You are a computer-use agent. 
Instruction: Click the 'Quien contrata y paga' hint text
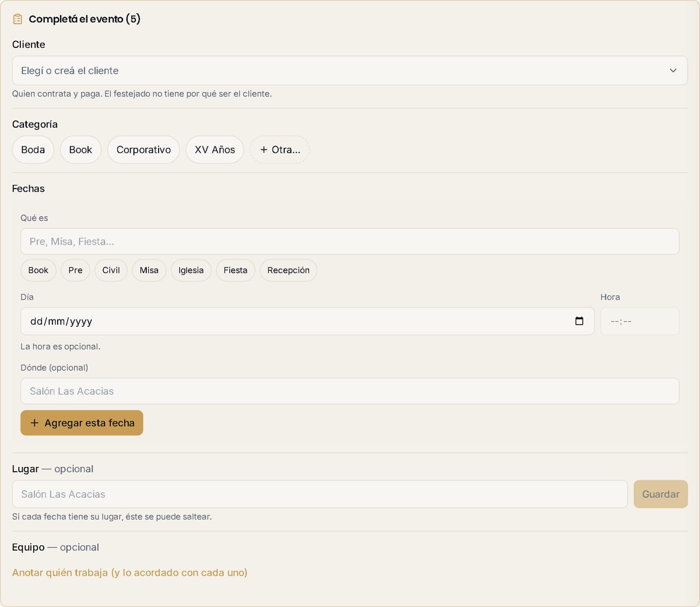tap(142, 94)
